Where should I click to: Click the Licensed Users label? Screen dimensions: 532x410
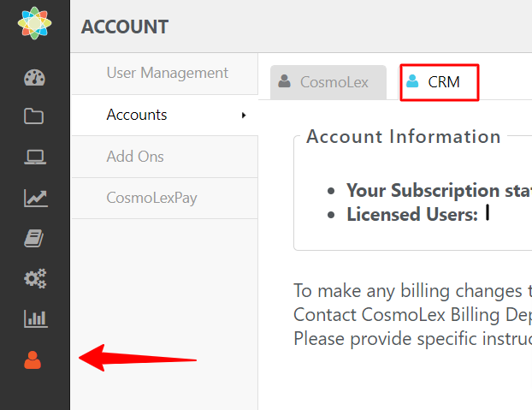pos(411,215)
